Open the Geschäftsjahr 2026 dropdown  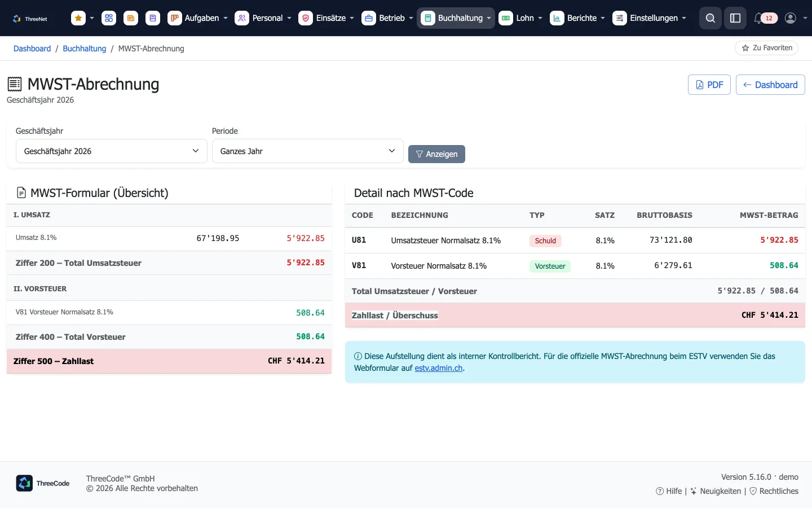pyautogui.click(x=112, y=151)
